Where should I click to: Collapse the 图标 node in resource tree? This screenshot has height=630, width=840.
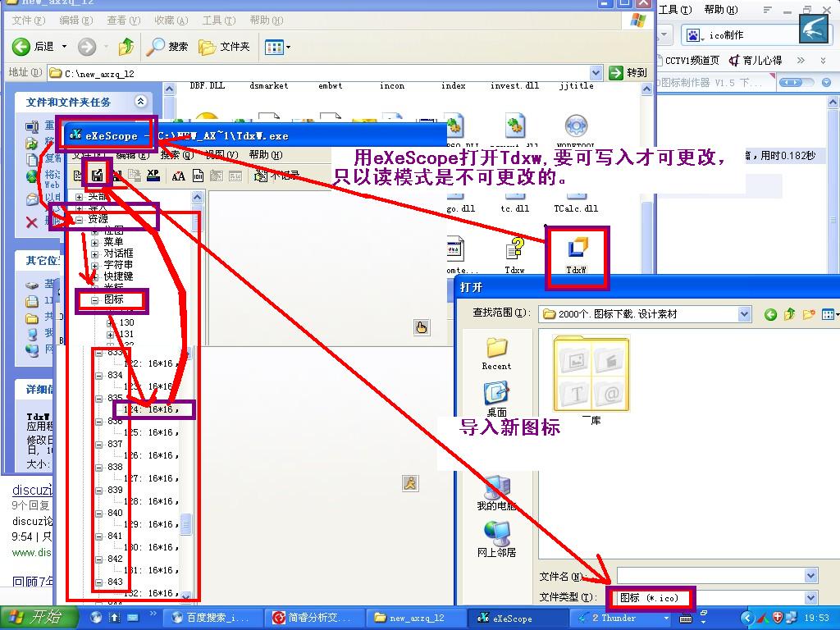tap(95, 300)
